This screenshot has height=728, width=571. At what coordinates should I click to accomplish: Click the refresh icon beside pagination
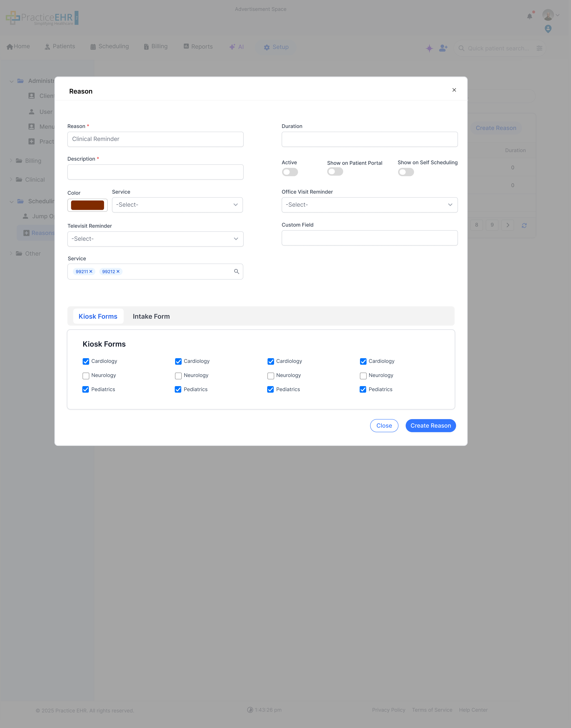click(x=524, y=225)
